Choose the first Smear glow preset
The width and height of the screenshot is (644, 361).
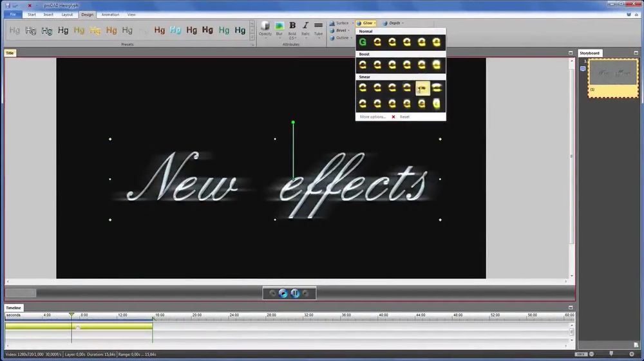point(363,88)
